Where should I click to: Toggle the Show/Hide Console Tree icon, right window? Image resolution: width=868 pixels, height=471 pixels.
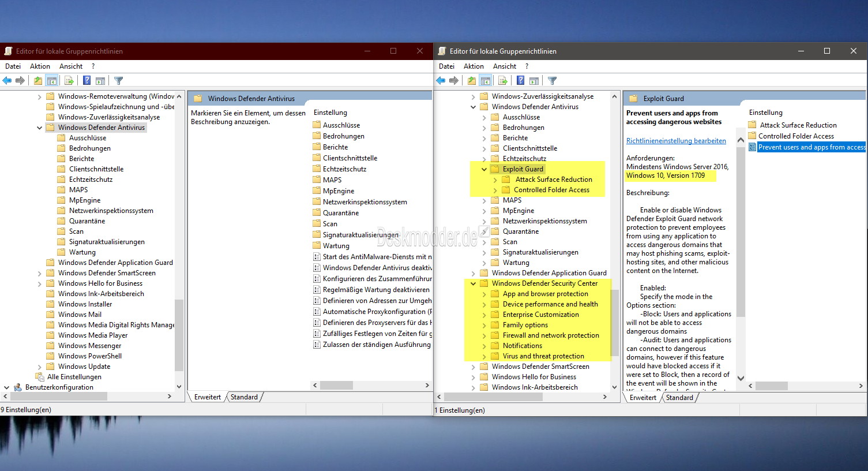(x=486, y=81)
